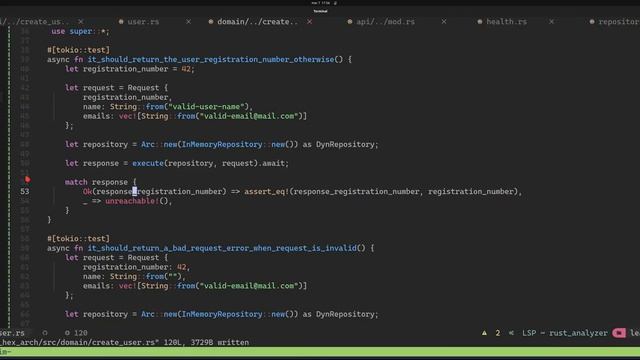Screen dimensions: 640x360
Task: Click the second '#[tokio::test]' attribute
Action: pyautogui.click(x=78, y=239)
